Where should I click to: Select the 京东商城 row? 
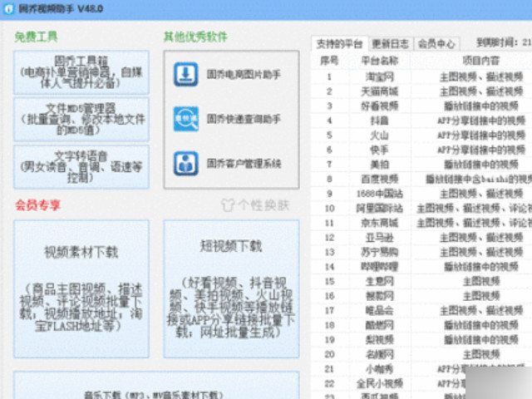421,223
